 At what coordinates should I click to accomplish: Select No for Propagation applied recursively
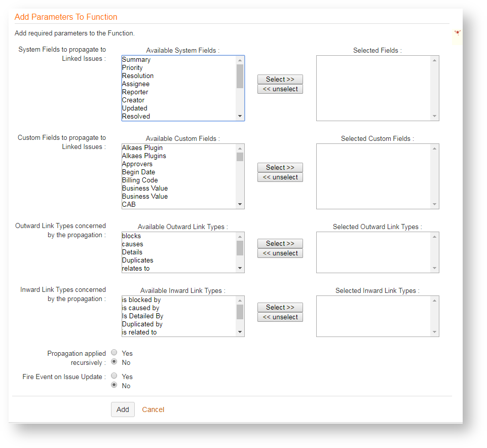point(114,362)
